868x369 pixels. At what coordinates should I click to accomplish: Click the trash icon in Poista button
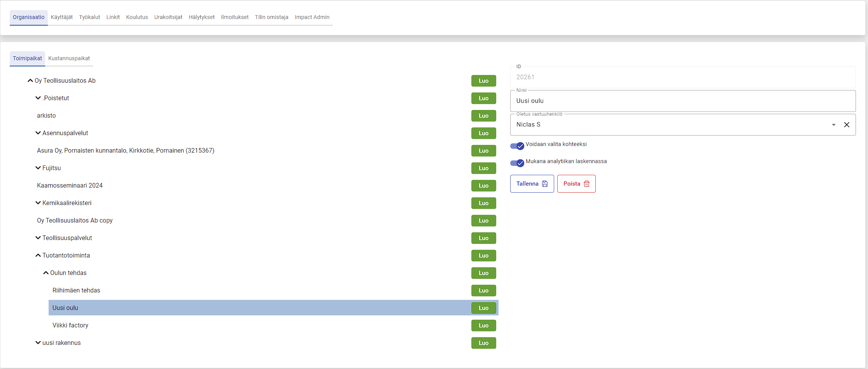pos(586,184)
